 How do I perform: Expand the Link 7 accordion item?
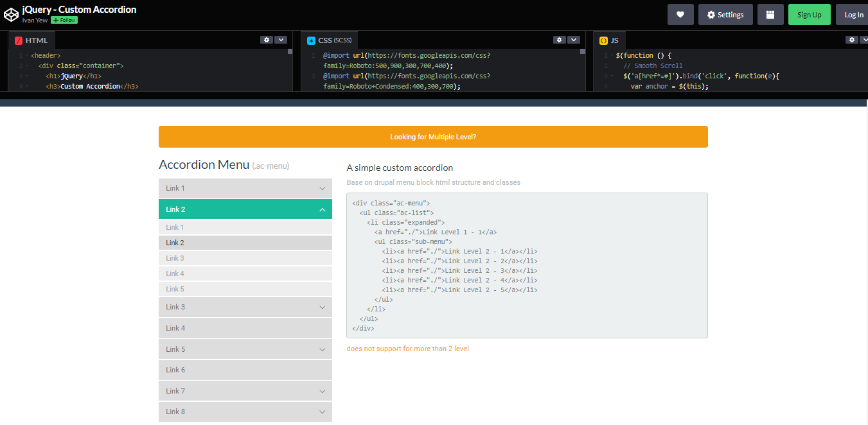[245, 390]
